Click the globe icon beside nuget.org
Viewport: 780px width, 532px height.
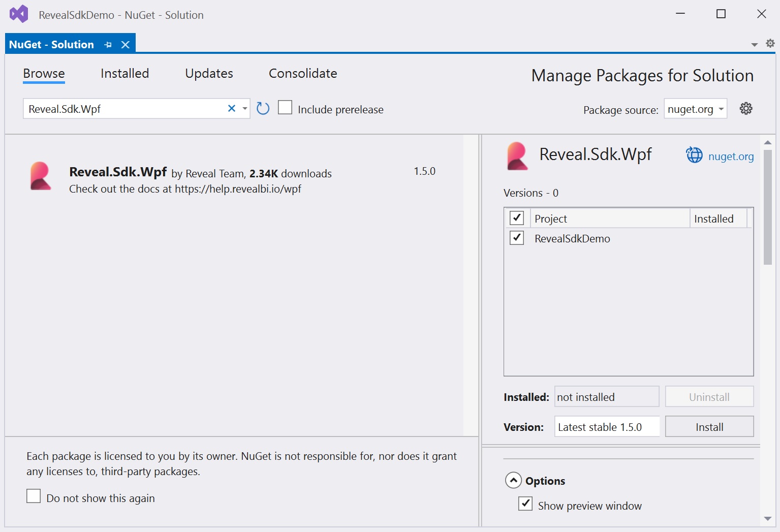point(694,155)
